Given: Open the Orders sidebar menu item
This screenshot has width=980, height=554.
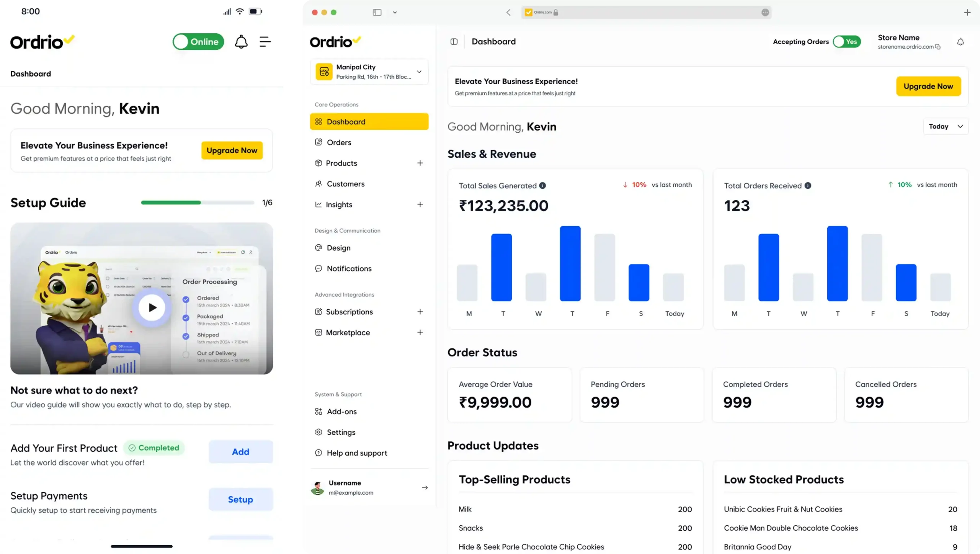Looking at the screenshot, I should pyautogui.click(x=339, y=142).
